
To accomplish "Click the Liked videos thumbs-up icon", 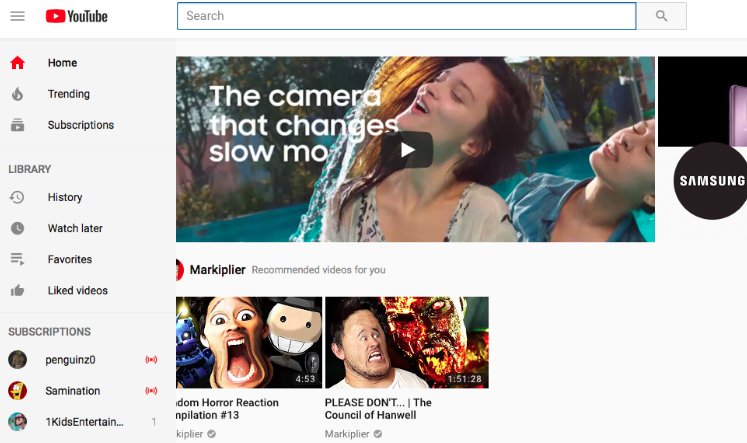I will point(18,290).
